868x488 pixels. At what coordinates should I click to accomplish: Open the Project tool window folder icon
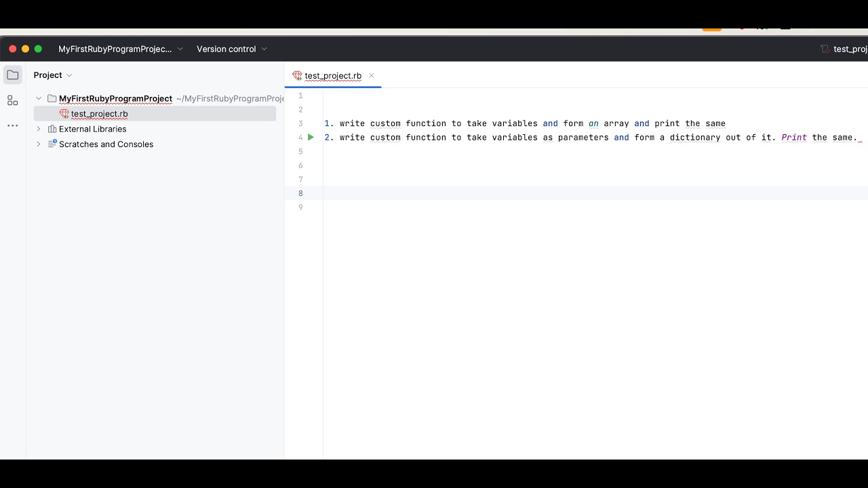[x=13, y=75]
